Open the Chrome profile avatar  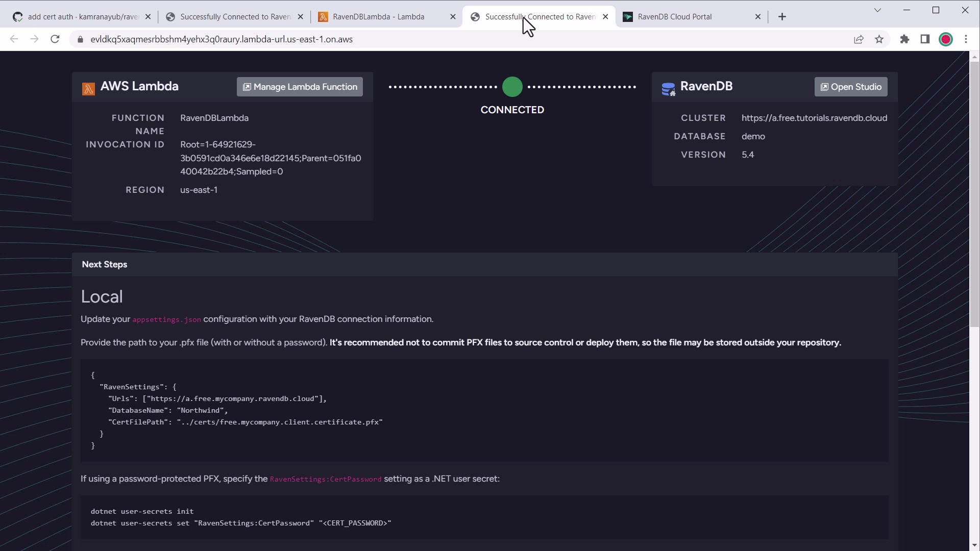tap(946, 39)
